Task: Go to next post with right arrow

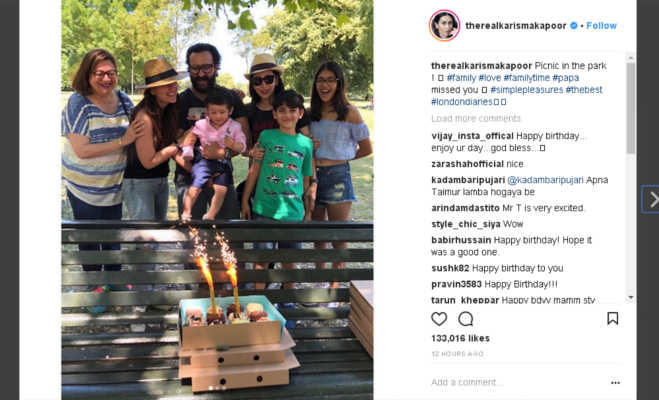Action: click(x=653, y=199)
